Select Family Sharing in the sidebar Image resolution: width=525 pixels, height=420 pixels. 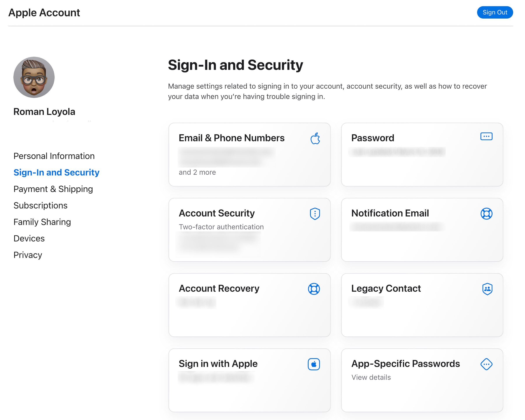pos(42,222)
